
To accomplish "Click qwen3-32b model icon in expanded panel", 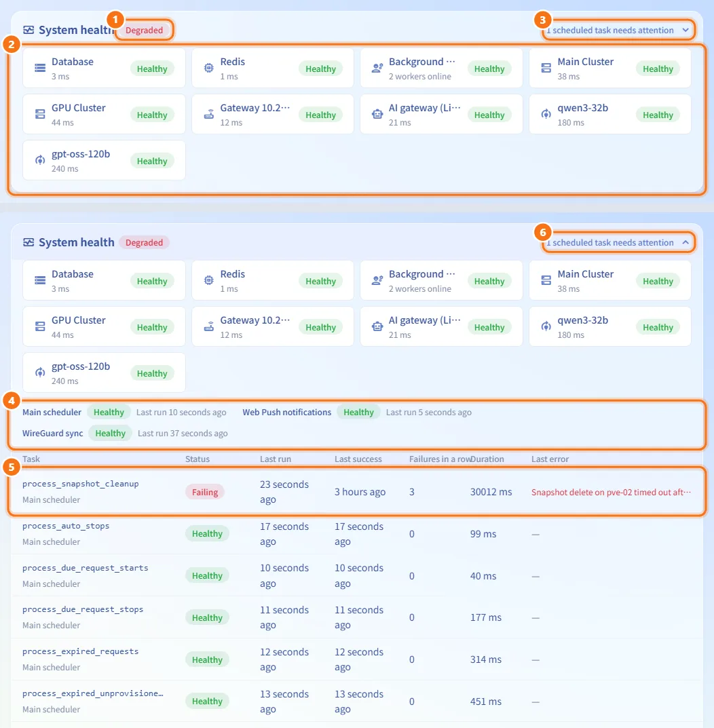I will coord(546,327).
